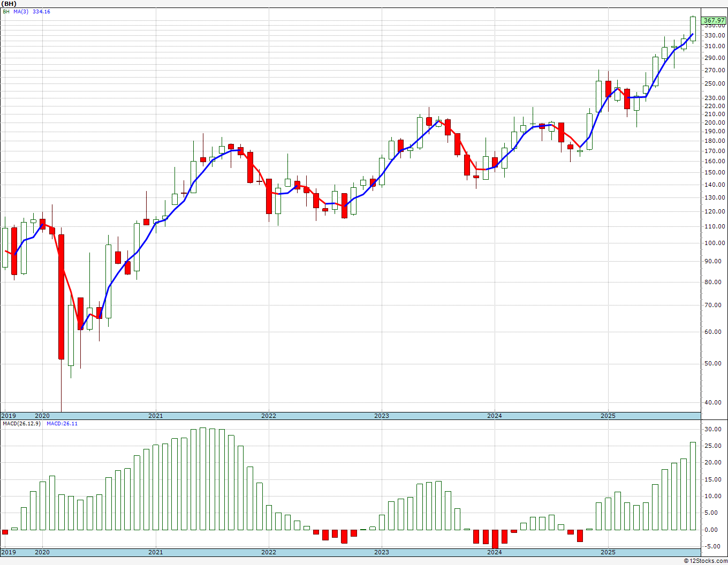Screen dimensions: 728x565
Task: Click the (BH) ticker title
Action: pos(9,4)
